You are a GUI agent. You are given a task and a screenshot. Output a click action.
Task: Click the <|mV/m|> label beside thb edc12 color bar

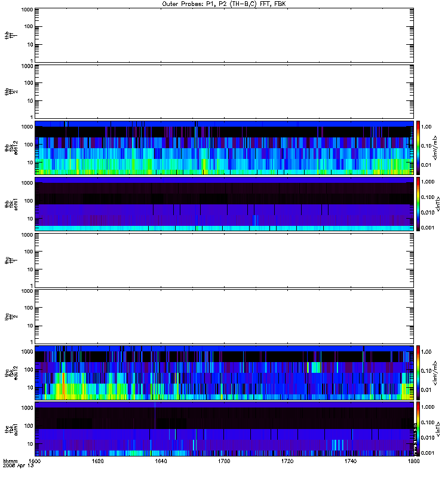click(x=435, y=148)
